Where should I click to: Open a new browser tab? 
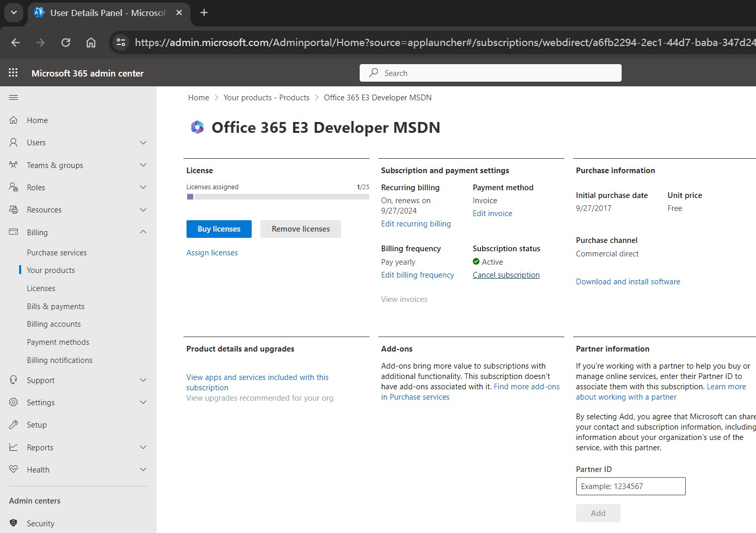204,12
